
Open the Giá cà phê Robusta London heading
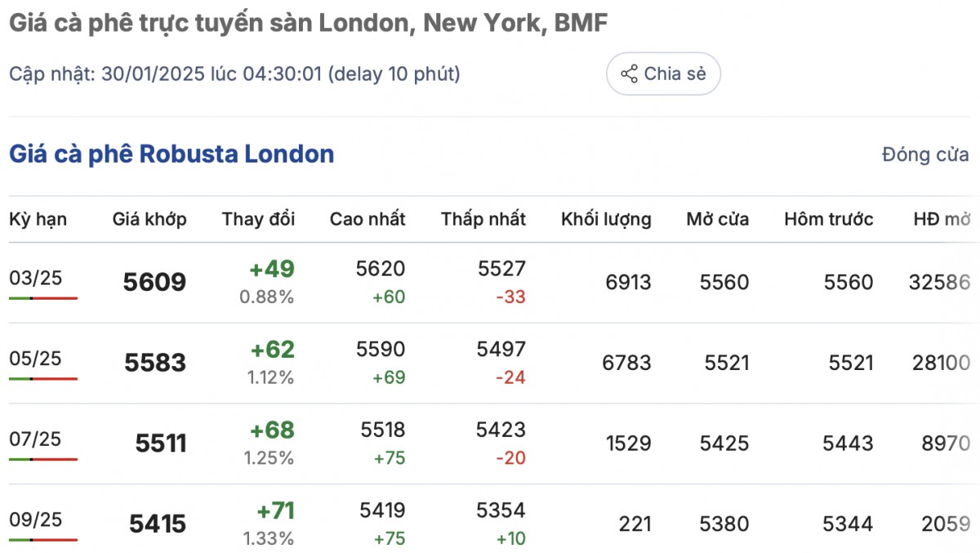click(x=171, y=154)
